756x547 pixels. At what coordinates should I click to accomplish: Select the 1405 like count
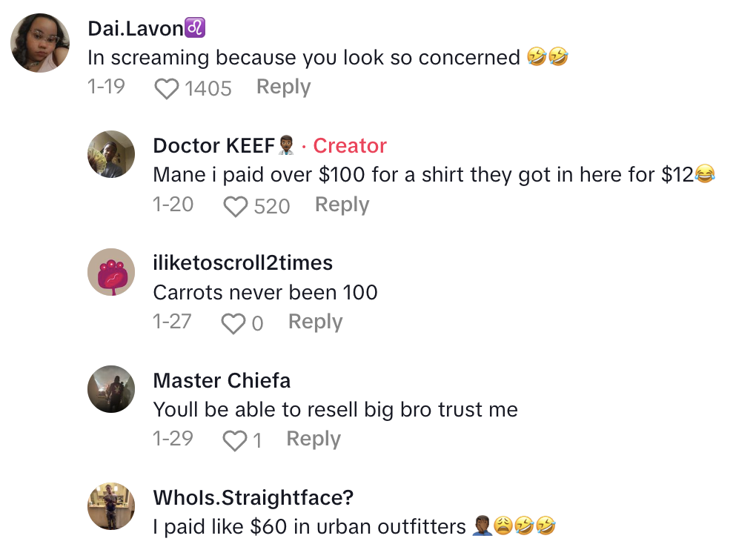[208, 89]
